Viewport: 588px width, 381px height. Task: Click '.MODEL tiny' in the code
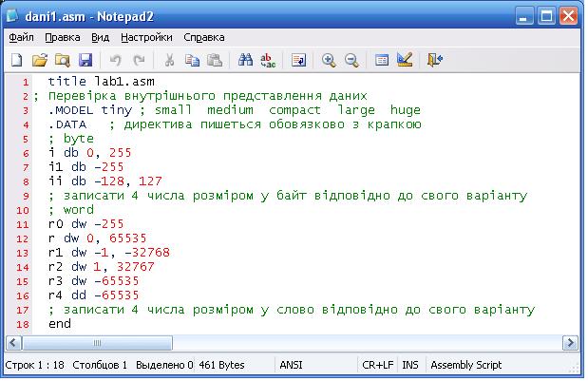point(90,110)
